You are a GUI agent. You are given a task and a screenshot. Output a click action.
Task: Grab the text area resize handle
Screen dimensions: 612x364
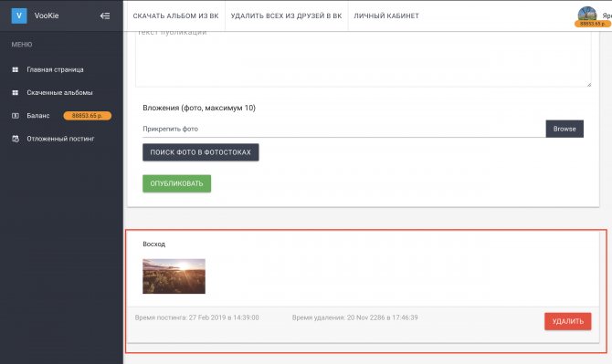pyautogui.click(x=588, y=84)
